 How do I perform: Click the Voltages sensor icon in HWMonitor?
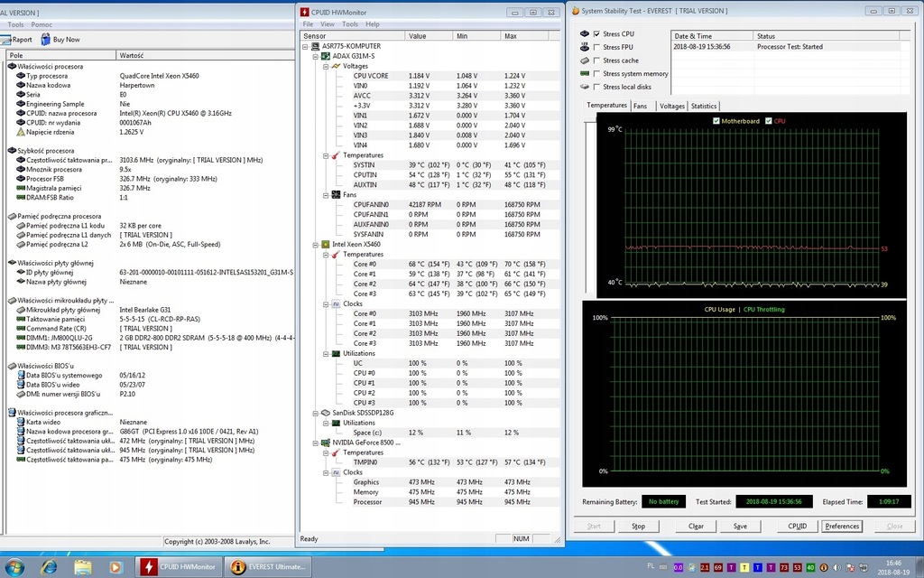[336, 66]
